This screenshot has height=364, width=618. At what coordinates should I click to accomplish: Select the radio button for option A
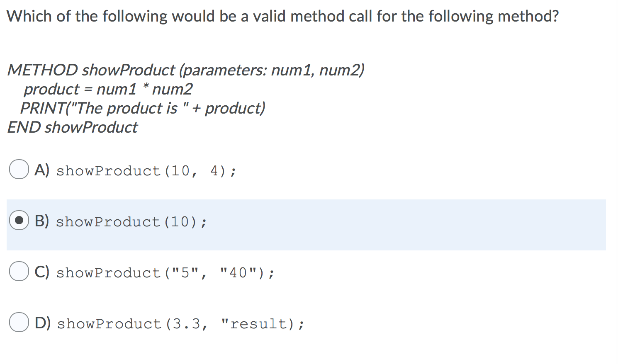click(x=18, y=170)
